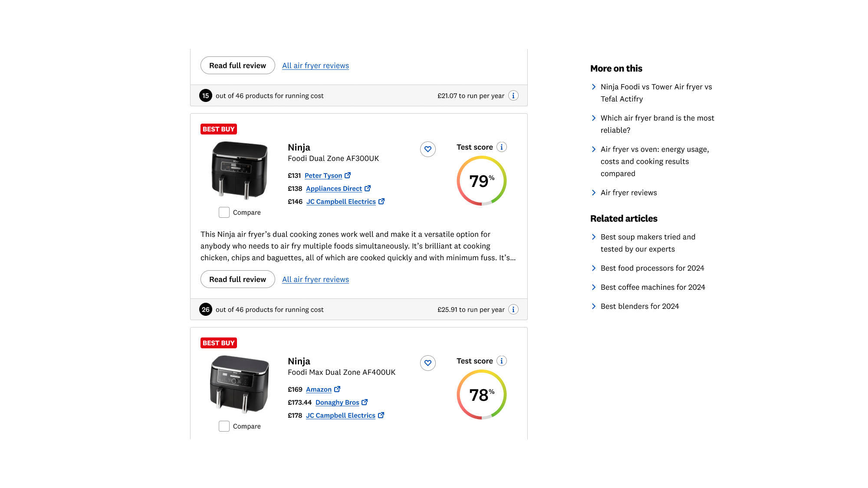Save Ninja Foodi Max AF400UK with heart icon
The image size is (868, 488).
[427, 363]
